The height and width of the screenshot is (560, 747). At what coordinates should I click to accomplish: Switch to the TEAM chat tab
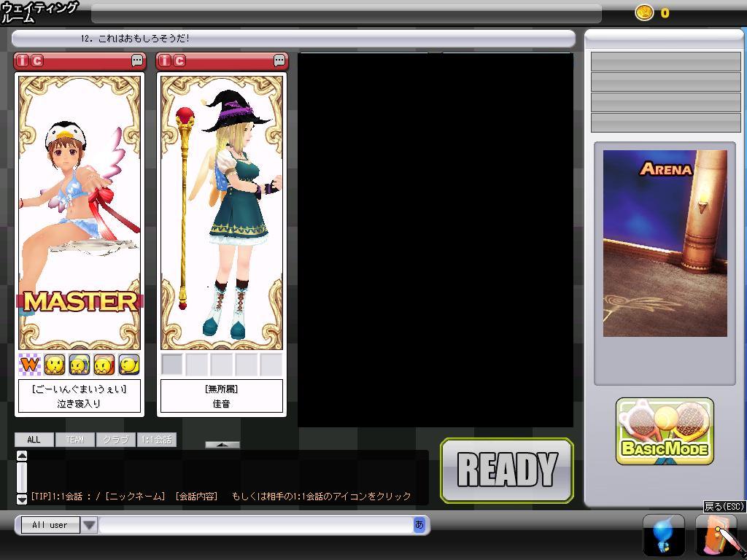(74, 440)
